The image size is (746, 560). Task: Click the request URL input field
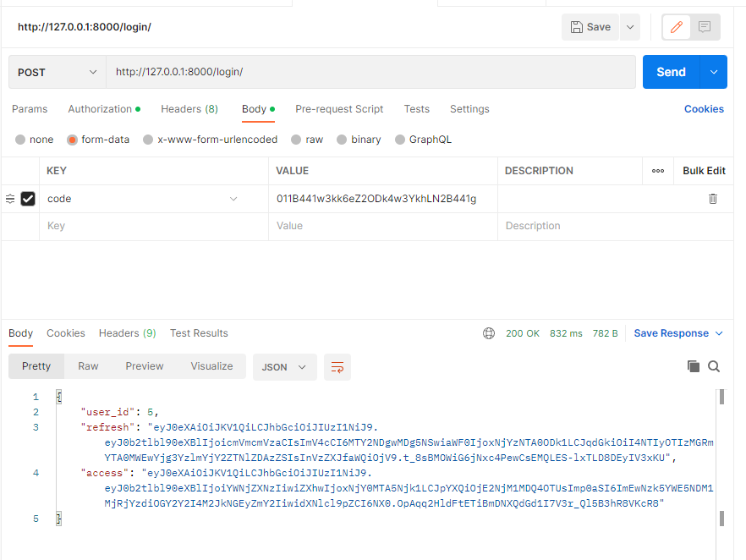[370, 73]
